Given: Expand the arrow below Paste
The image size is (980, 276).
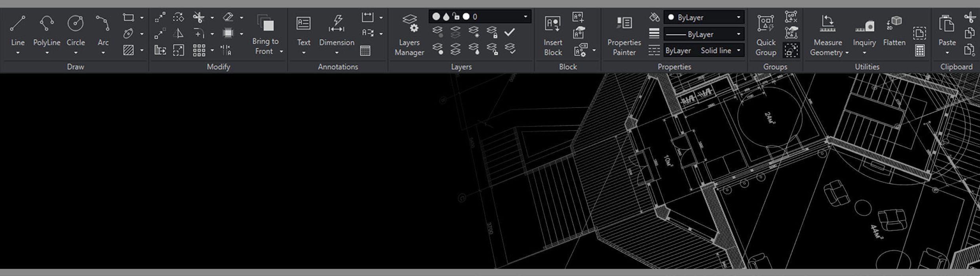Looking at the screenshot, I should pos(947,53).
